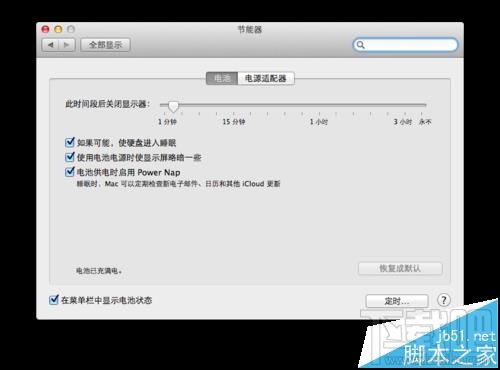This screenshot has width=500, height=370.
Task: Click the 3 小时 label on the slider
Action: pyautogui.click(x=403, y=122)
